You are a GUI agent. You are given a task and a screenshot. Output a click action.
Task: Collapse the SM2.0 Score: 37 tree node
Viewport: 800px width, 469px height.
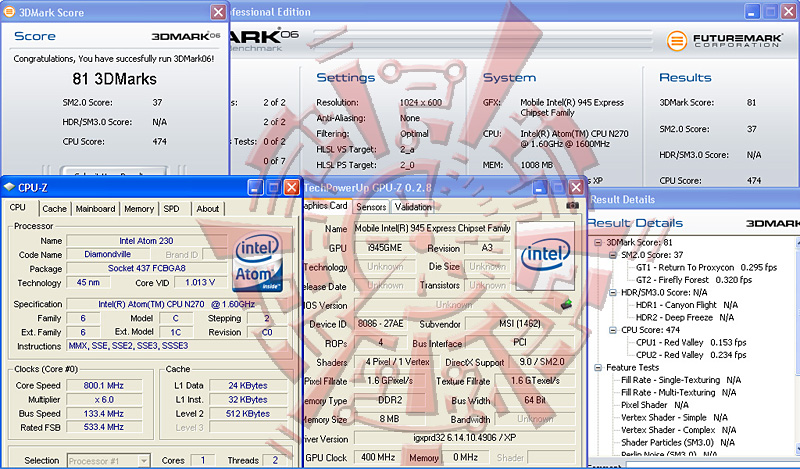point(613,255)
